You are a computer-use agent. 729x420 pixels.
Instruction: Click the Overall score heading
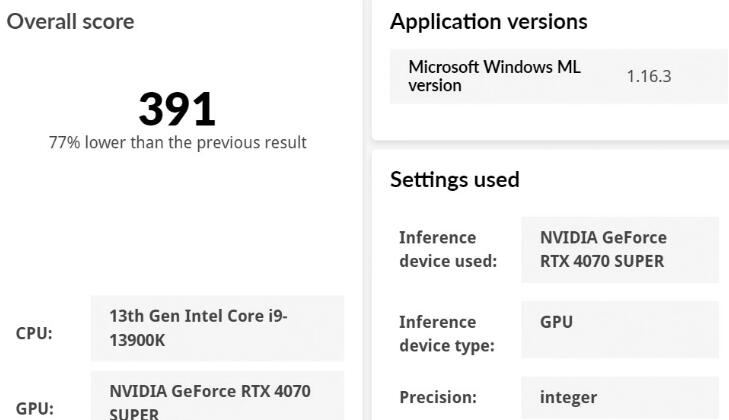coord(71,21)
